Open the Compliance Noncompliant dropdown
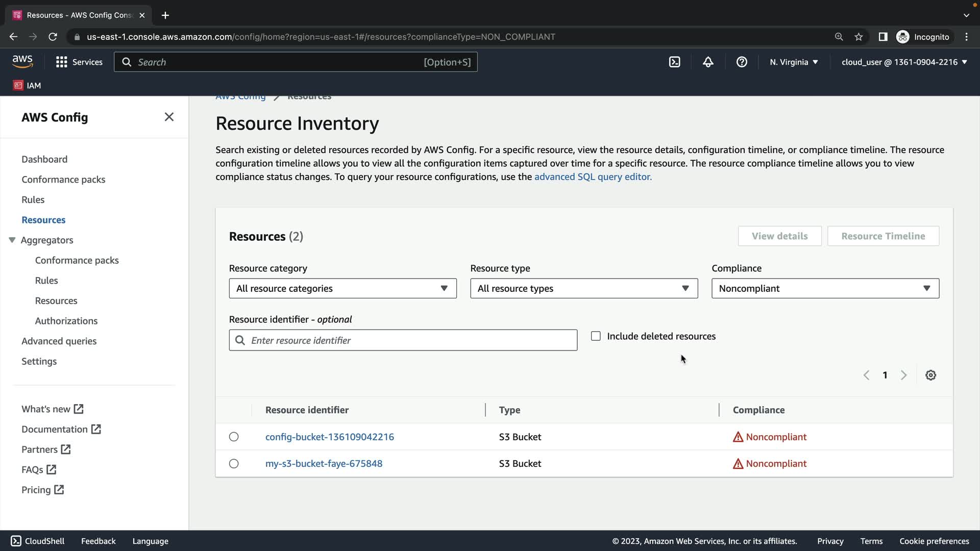This screenshot has width=980, height=551. (825, 288)
